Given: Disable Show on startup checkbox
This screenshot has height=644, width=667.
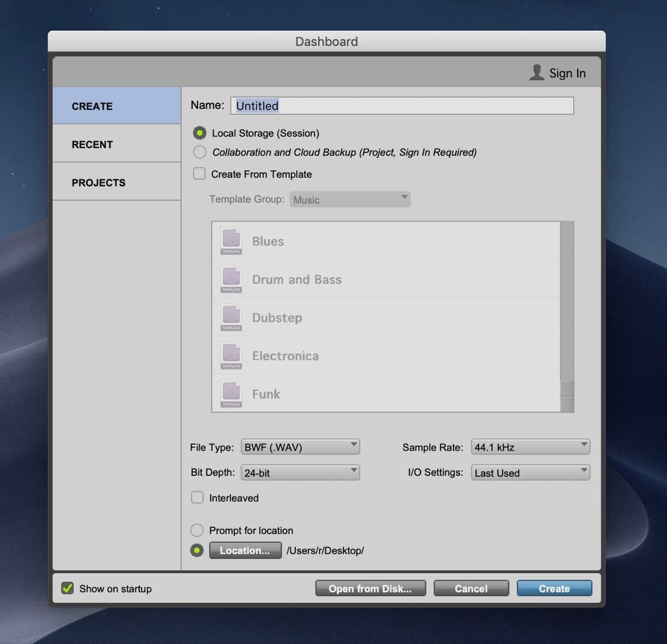Looking at the screenshot, I should point(67,588).
